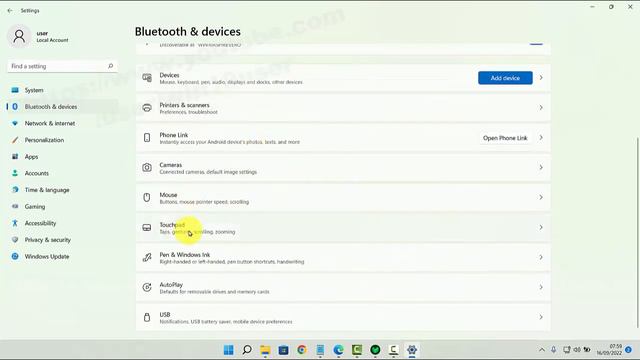Open Accounts settings
The height and width of the screenshot is (360, 640).
pyautogui.click(x=36, y=173)
